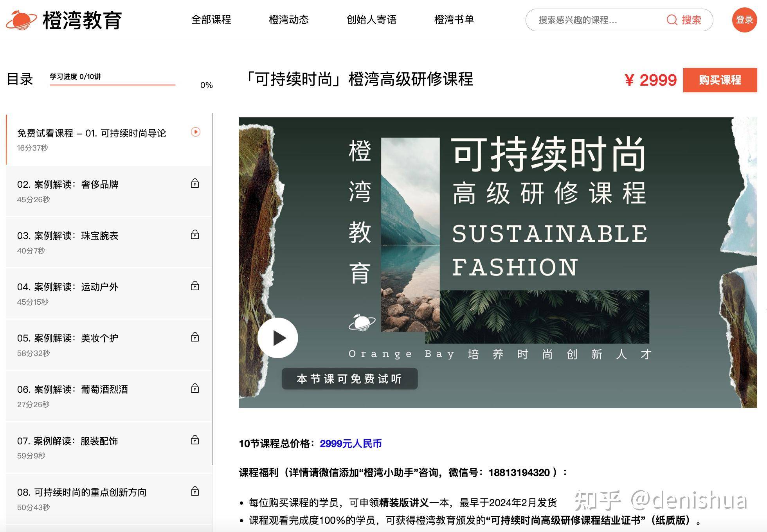Select lesson 04. 案例解读：运动户外
Image resolution: width=767 pixels, height=532 pixels.
click(109, 293)
